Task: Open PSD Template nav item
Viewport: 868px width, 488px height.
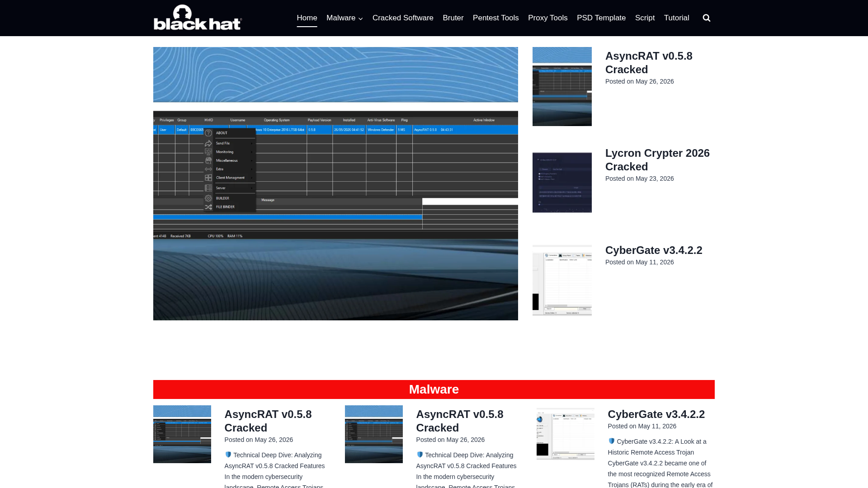Action: click(x=601, y=18)
